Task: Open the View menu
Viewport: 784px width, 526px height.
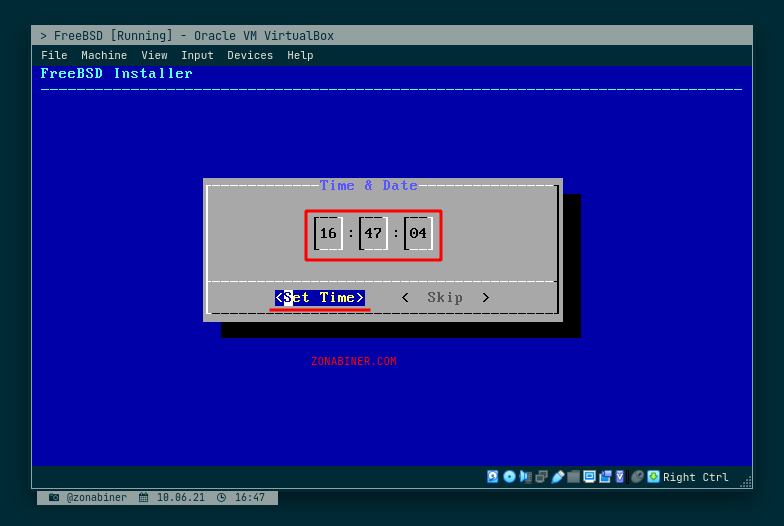Action: click(x=154, y=55)
